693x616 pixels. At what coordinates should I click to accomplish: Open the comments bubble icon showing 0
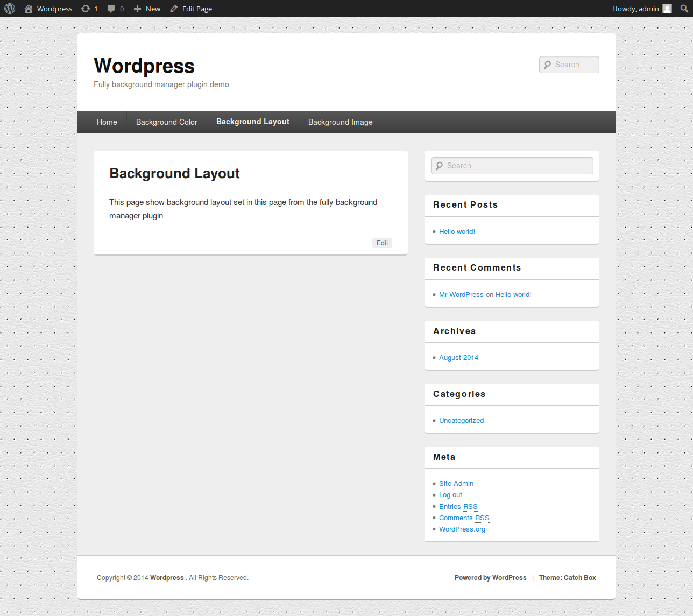click(111, 9)
